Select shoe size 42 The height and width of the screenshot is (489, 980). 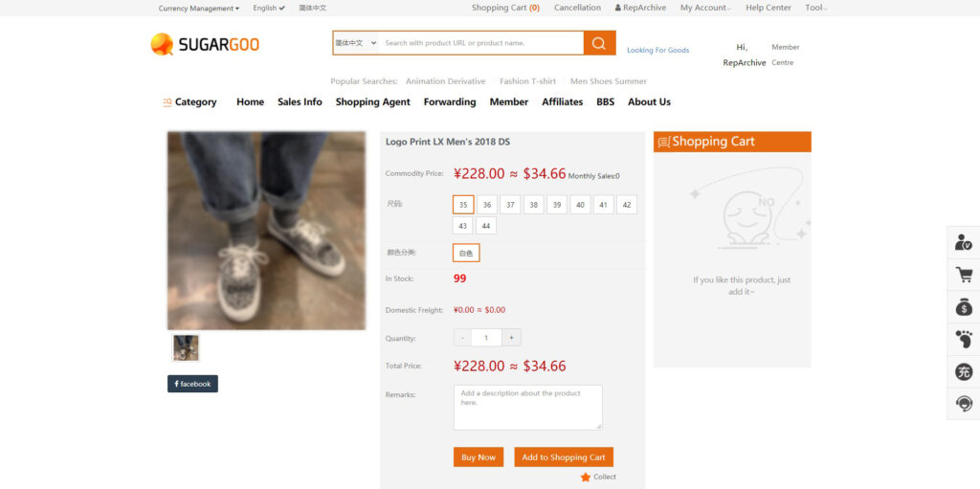[626, 205]
